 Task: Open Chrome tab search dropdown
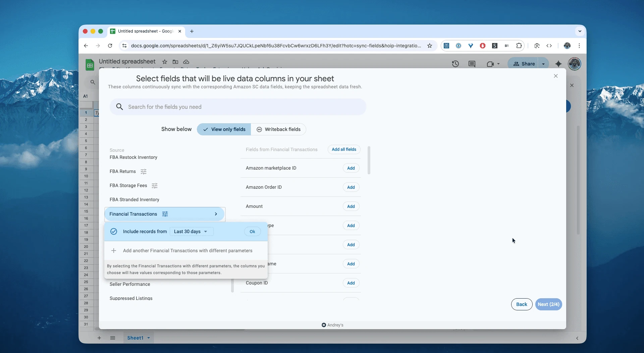(580, 31)
